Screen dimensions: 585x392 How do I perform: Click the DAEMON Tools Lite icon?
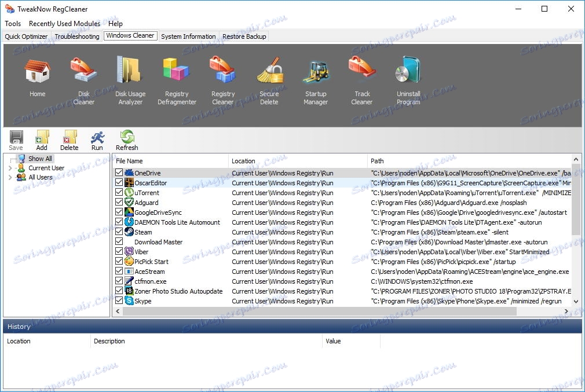tap(129, 222)
